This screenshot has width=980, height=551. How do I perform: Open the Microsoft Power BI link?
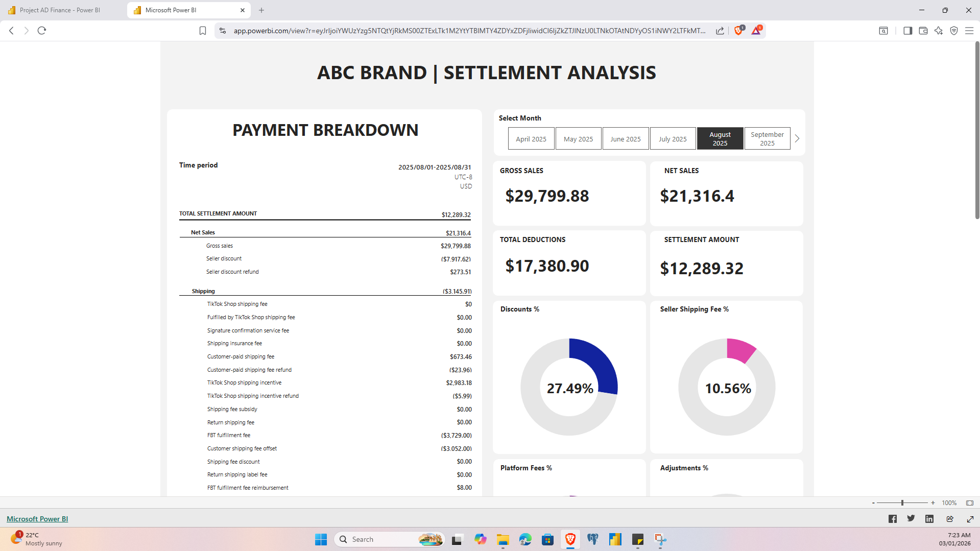(x=37, y=519)
